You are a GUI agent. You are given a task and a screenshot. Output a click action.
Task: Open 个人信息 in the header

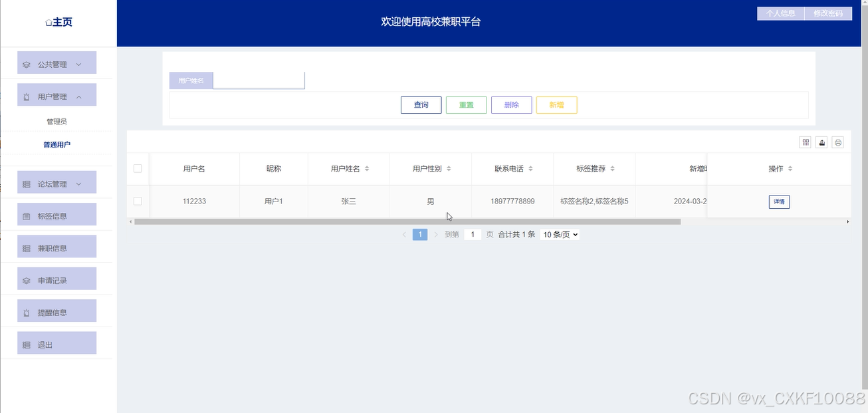pyautogui.click(x=781, y=13)
